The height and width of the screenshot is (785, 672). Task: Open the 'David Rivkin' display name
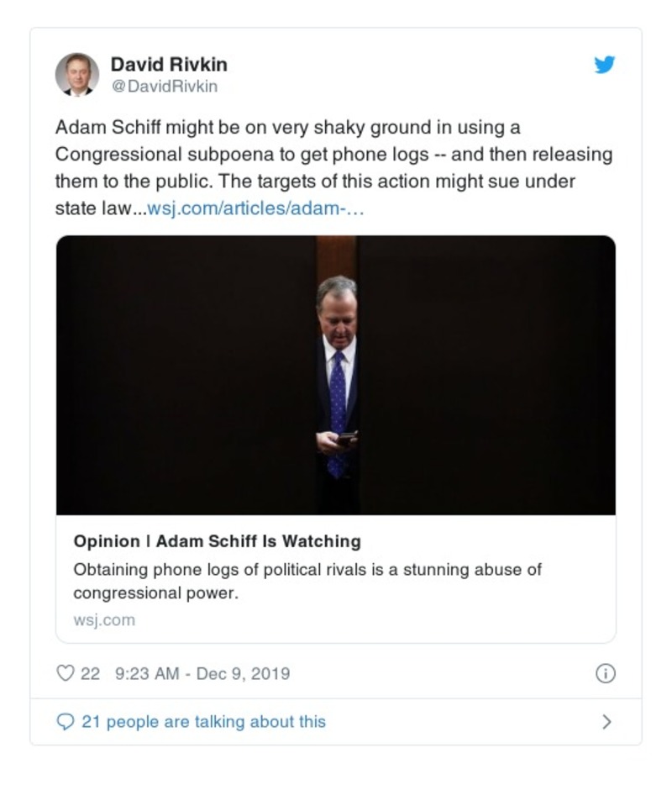(x=169, y=65)
